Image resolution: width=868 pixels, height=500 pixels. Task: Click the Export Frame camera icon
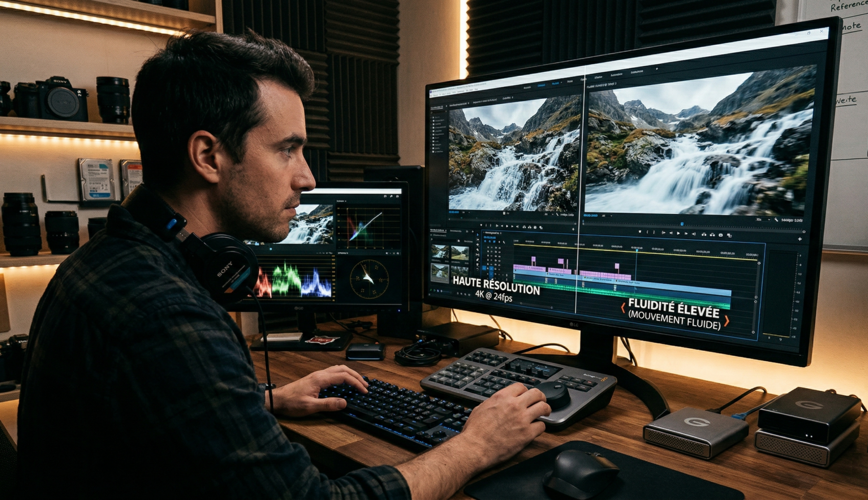[721, 235]
